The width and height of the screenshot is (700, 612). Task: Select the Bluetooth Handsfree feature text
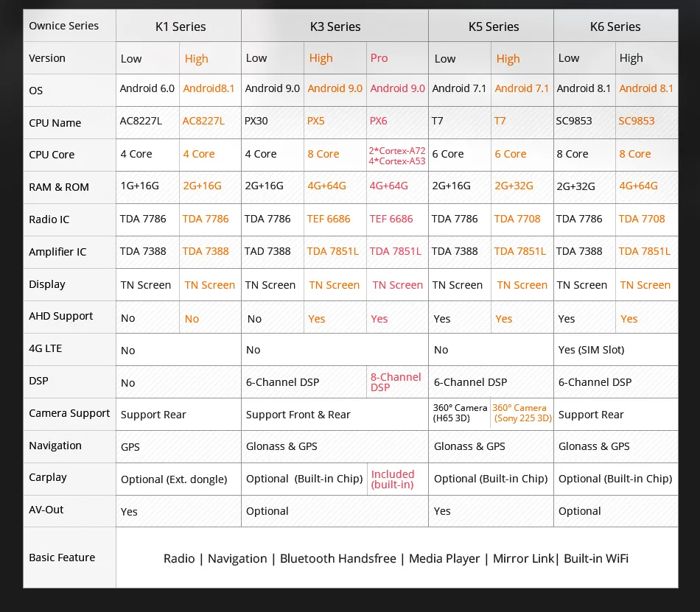coord(338,558)
